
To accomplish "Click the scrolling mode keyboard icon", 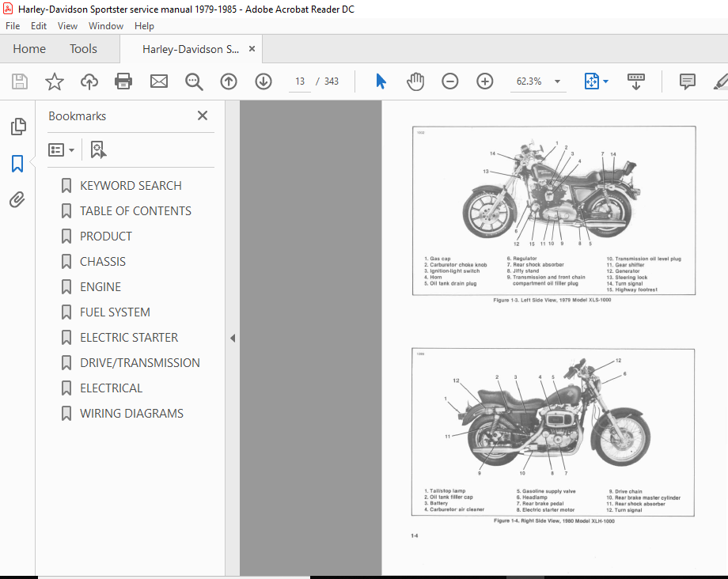I will click(x=635, y=81).
